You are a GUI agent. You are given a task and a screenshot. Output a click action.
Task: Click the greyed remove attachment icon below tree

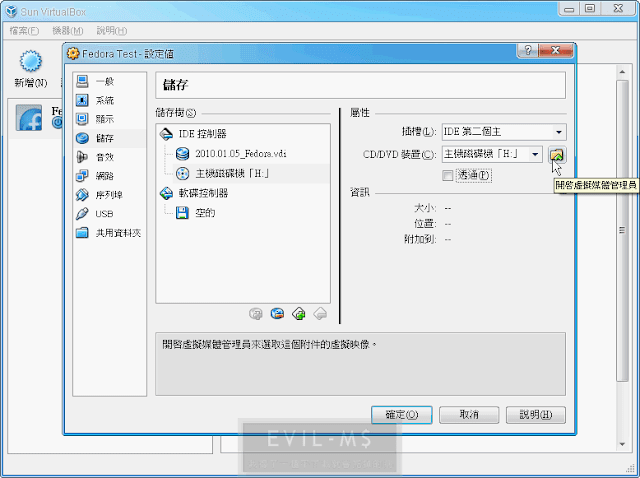[320, 313]
